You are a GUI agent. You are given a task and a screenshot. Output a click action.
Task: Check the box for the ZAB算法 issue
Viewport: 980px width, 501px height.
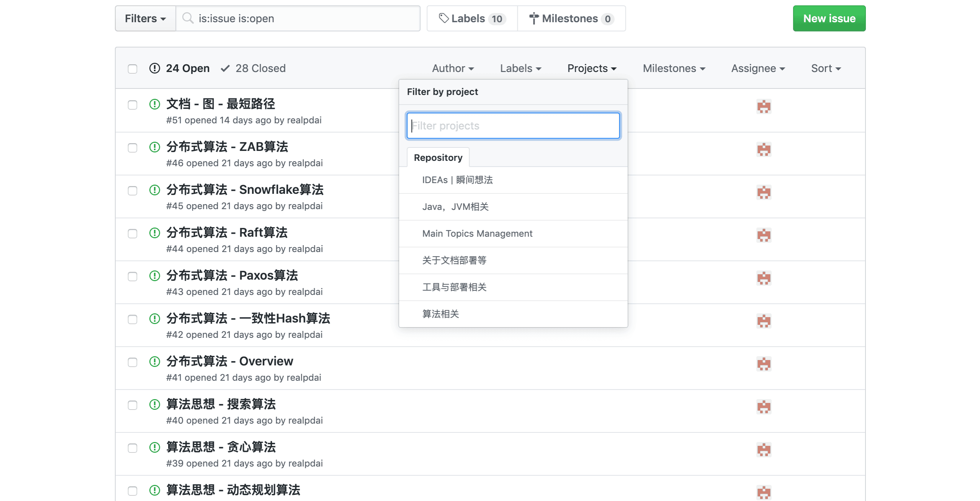[x=133, y=148]
